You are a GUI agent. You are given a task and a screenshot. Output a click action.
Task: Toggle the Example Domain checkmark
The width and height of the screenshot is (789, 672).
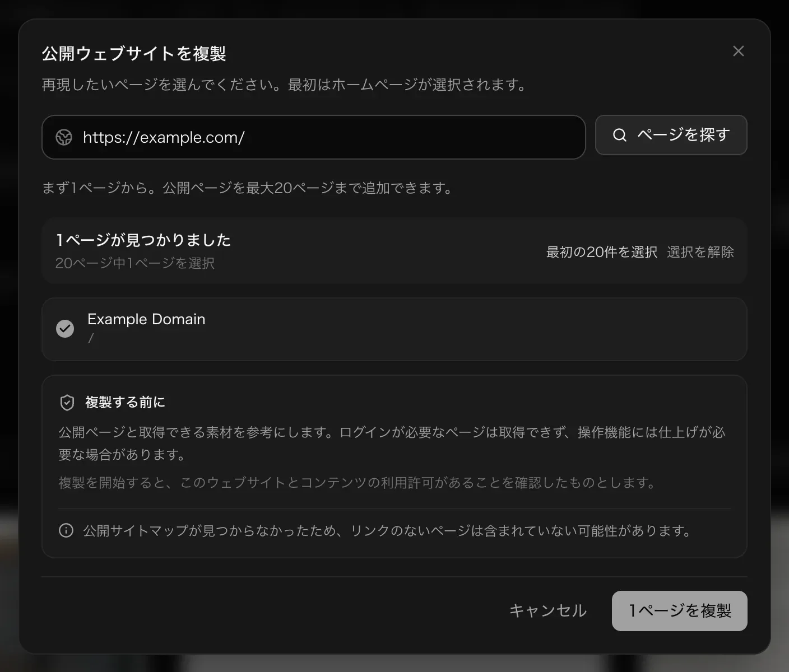point(65,329)
